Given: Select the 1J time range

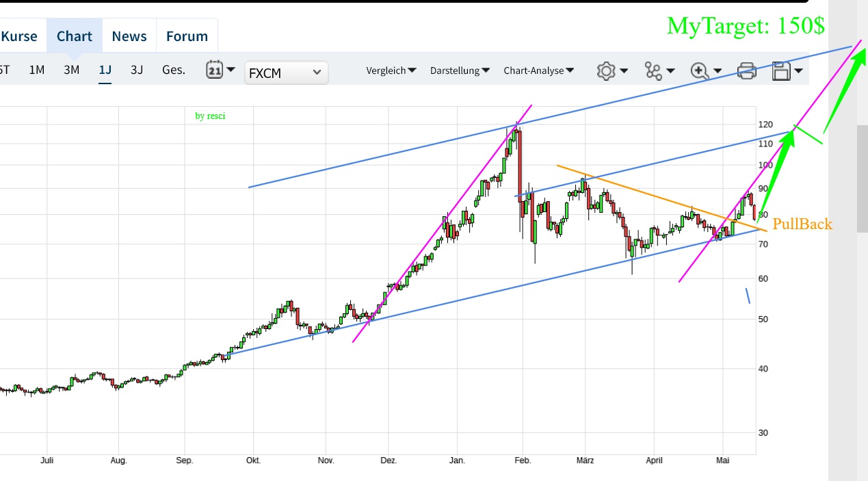Looking at the screenshot, I should 105,70.
